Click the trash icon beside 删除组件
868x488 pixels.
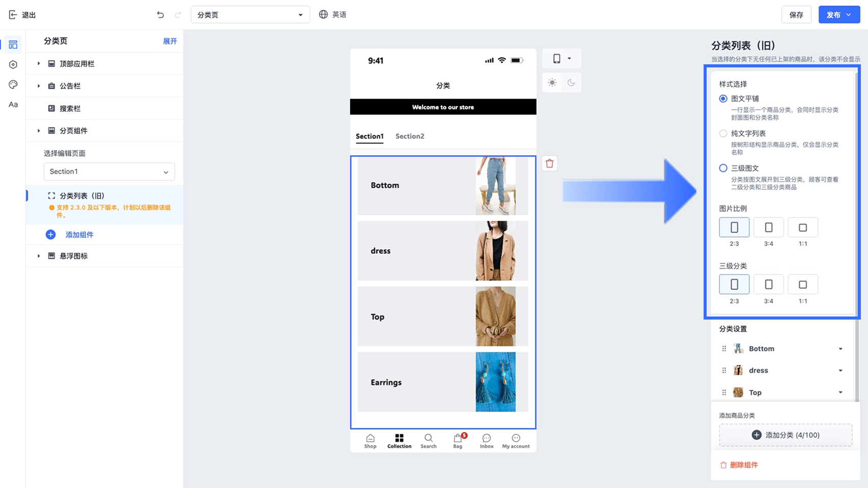coord(723,465)
